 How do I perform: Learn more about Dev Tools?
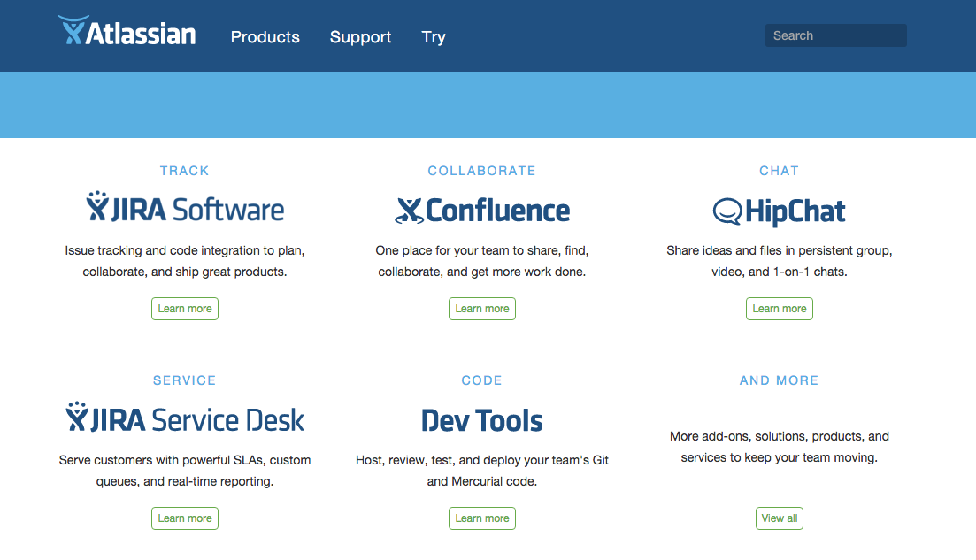click(481, 518)
